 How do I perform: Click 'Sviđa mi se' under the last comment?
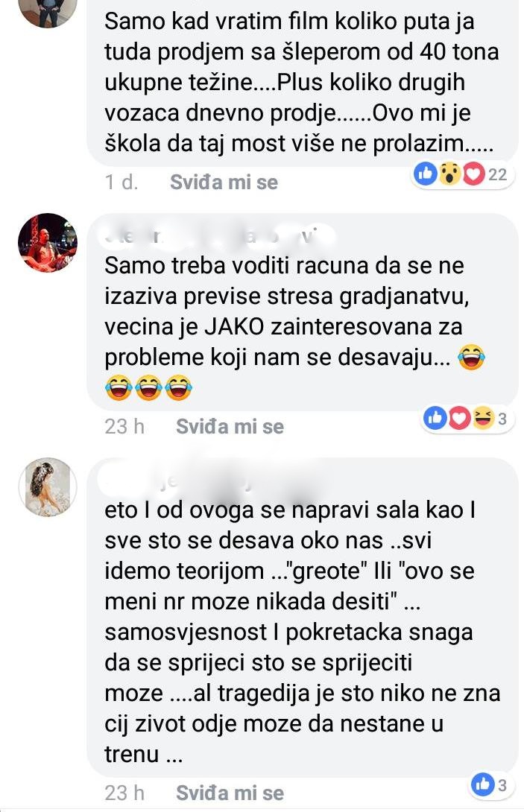pos(230,793)
